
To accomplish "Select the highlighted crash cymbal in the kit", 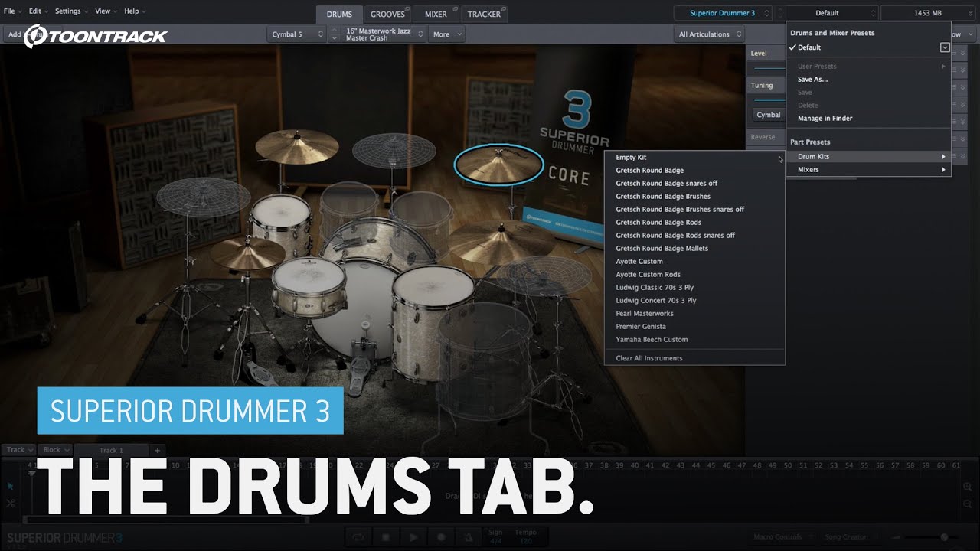I will click(x=498, y=165).
